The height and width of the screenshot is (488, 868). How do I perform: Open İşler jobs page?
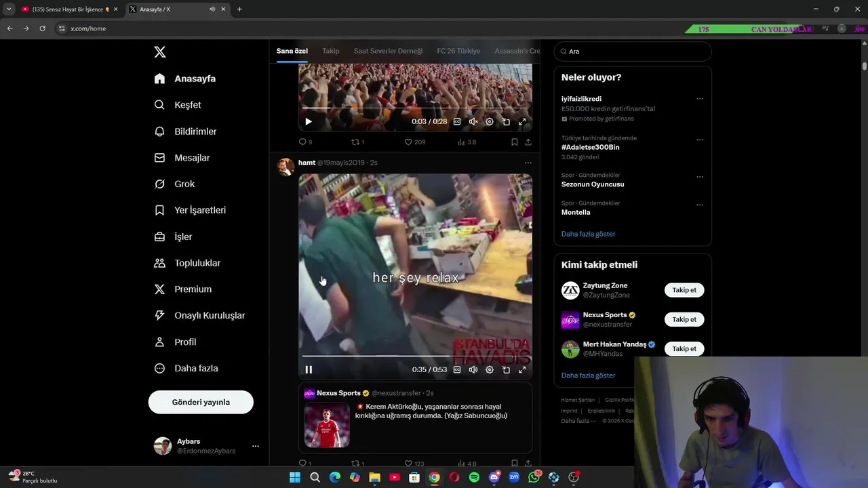point(173,237)
